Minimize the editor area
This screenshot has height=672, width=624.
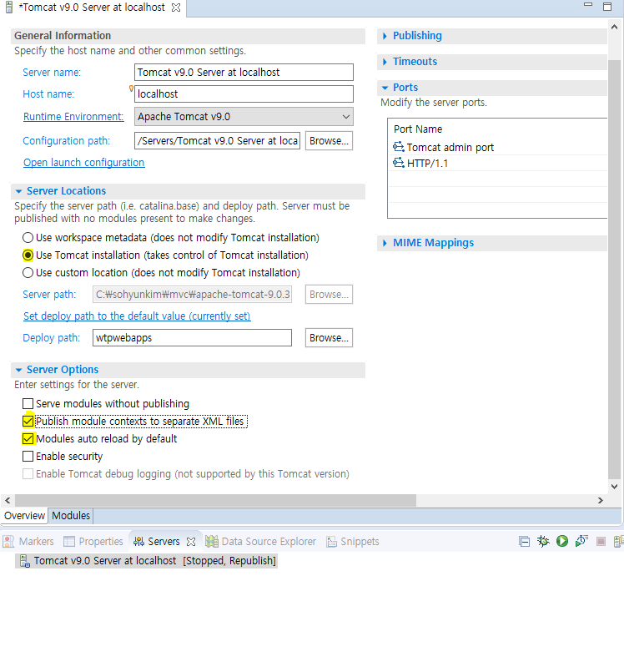coord(588,5)
